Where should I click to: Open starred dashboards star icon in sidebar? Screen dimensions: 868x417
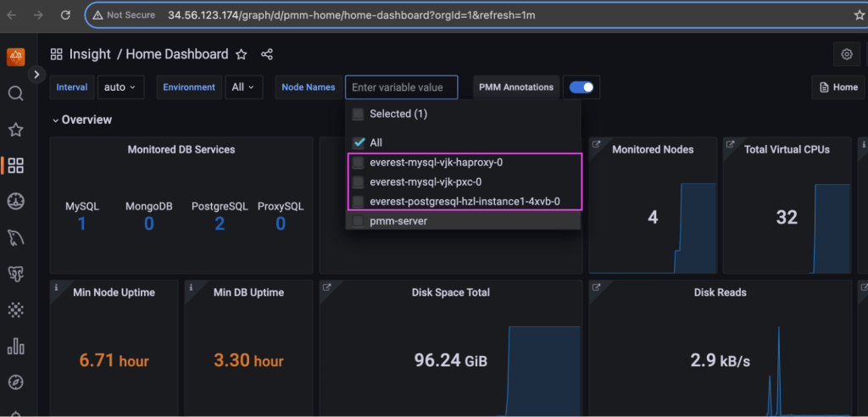(x=15, y=130)
